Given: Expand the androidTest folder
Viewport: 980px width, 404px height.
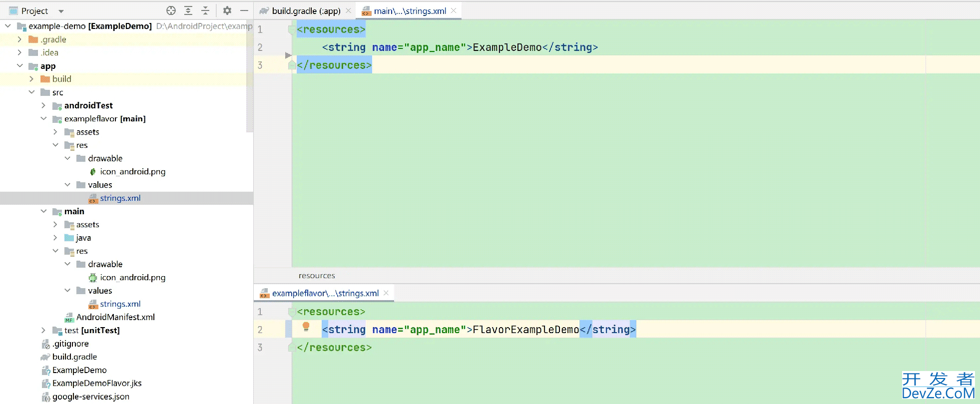Looking at the screenshot, I should pos(43,105).
